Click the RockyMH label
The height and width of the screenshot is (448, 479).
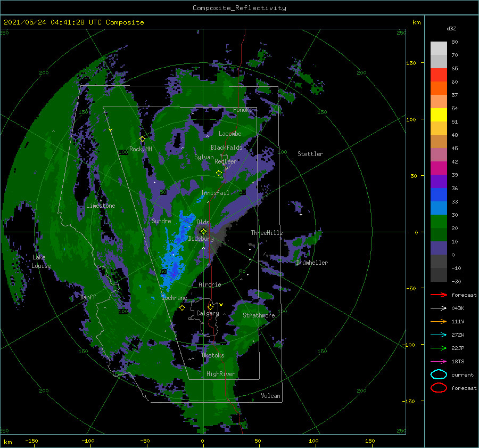tap(141, 149)
